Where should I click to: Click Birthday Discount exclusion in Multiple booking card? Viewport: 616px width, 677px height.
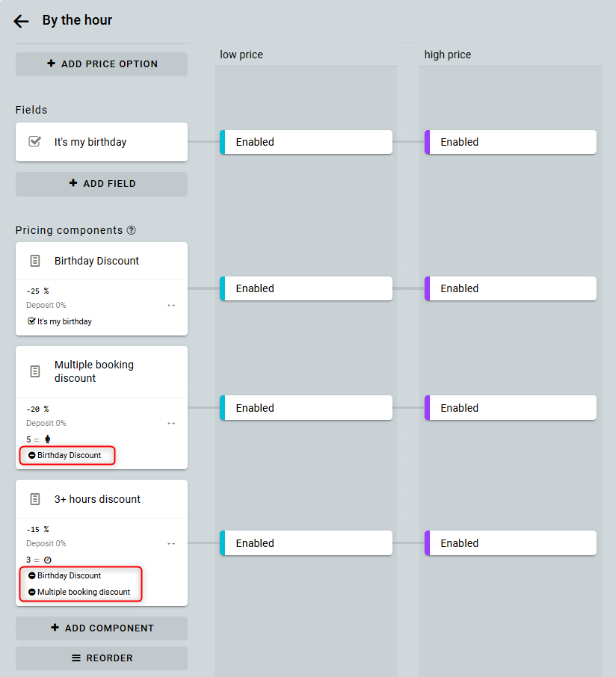pos(68,455)
